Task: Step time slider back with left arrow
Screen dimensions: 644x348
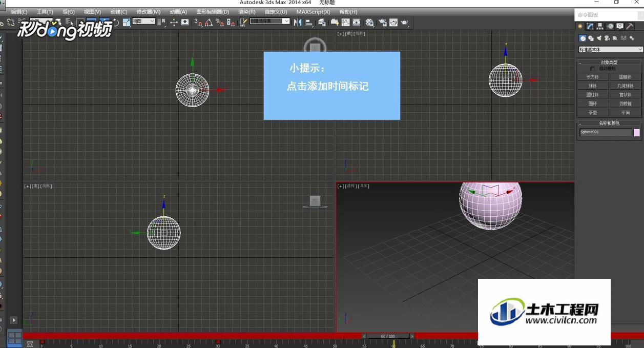Action: click(x=364, y=336)
